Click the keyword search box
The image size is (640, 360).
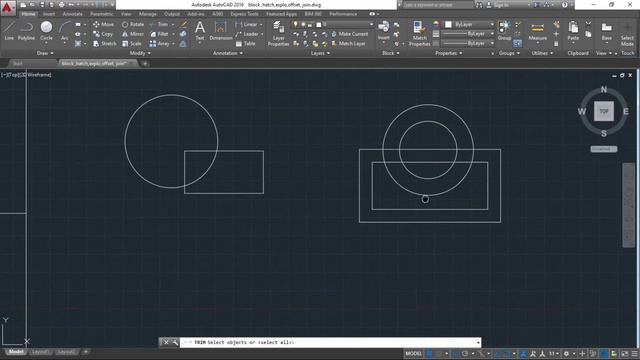click(x=438, y=5)
